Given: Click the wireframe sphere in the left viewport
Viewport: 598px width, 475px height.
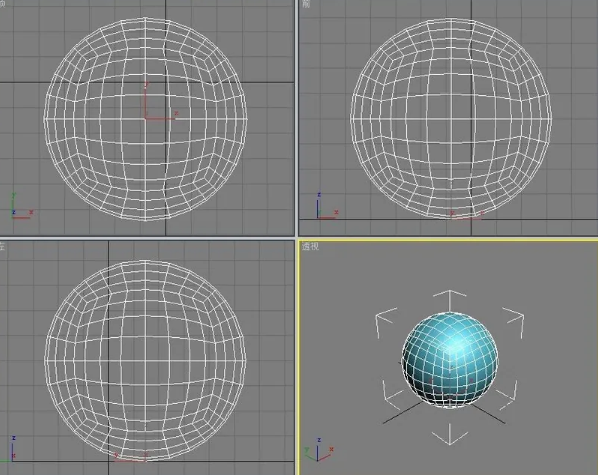Looking at the screenshot, I should (145, 361).
